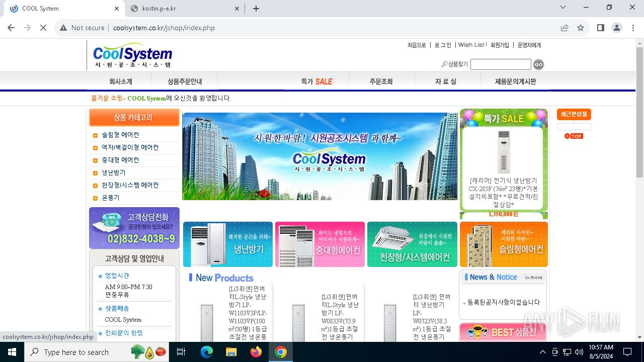
Task: Open the network status icon
Action: point(567,352)
